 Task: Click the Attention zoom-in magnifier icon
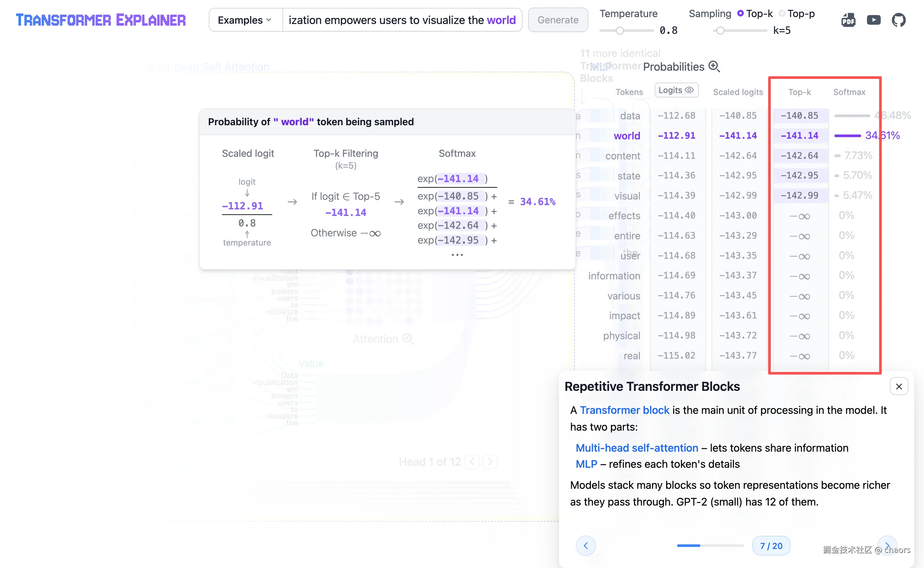click(x=408, y=339)
